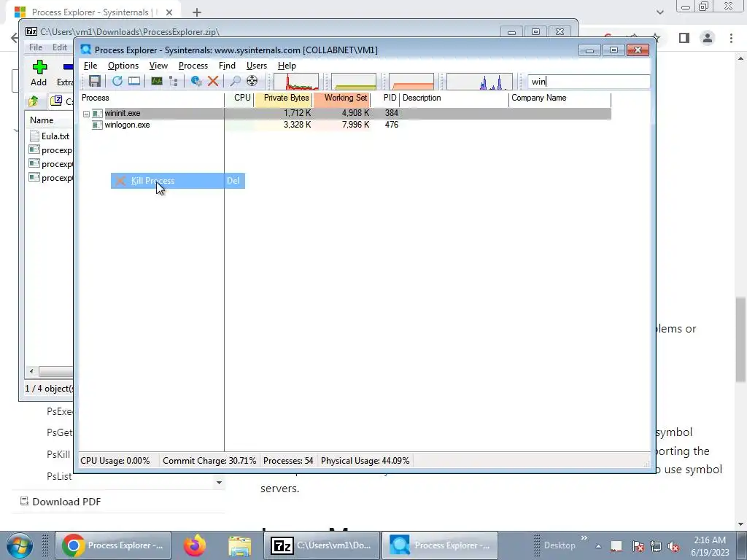Image resolution: width=747 pixels, height=560 pixels.
Task: Open the File menu in Process Explorer
Action: click(90, 66)
